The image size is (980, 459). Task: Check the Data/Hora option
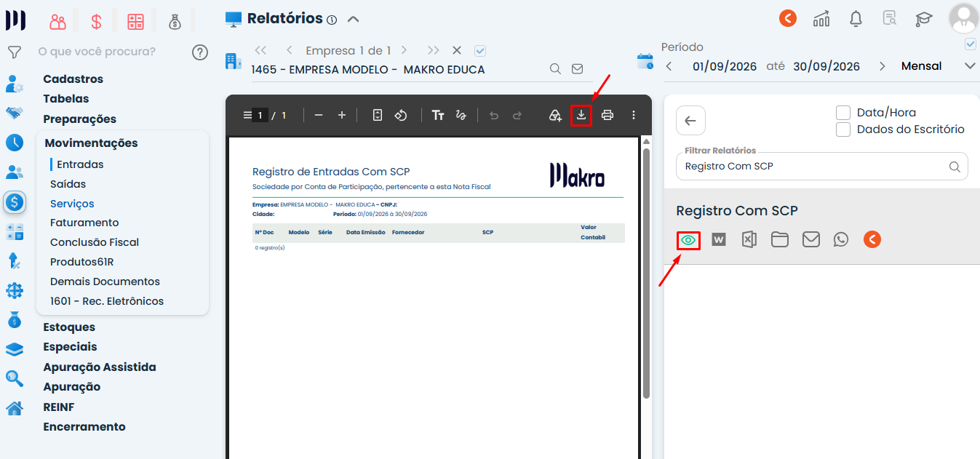click(843, 113)
